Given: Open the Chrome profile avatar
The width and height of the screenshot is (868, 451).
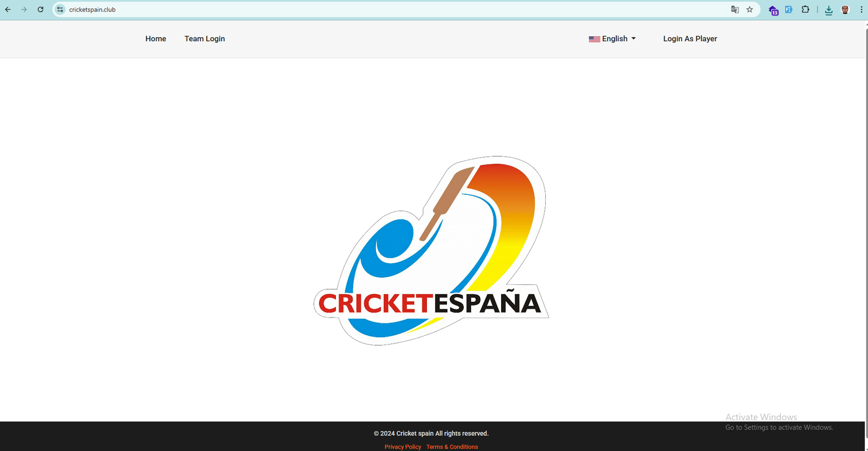Looking at the screenshot, I should click(845, 10).
